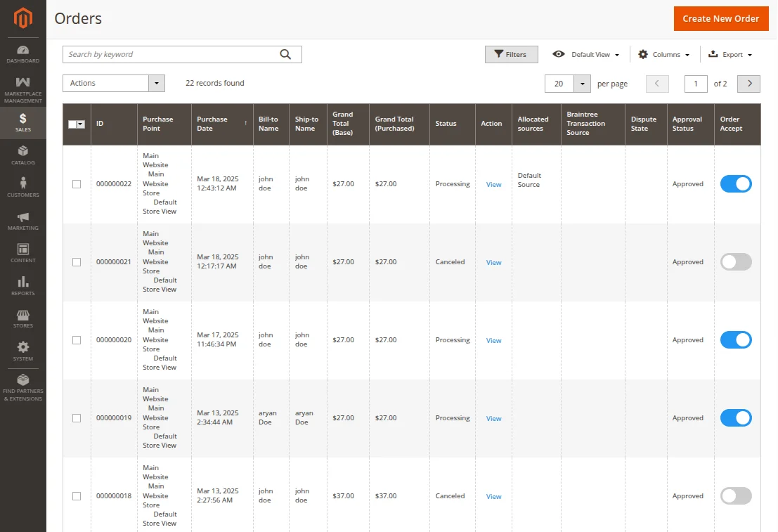The width and height of the screenshot is (778, 532).
Task: Select the Catalog sidebar icon
Action: click(23, 155)
